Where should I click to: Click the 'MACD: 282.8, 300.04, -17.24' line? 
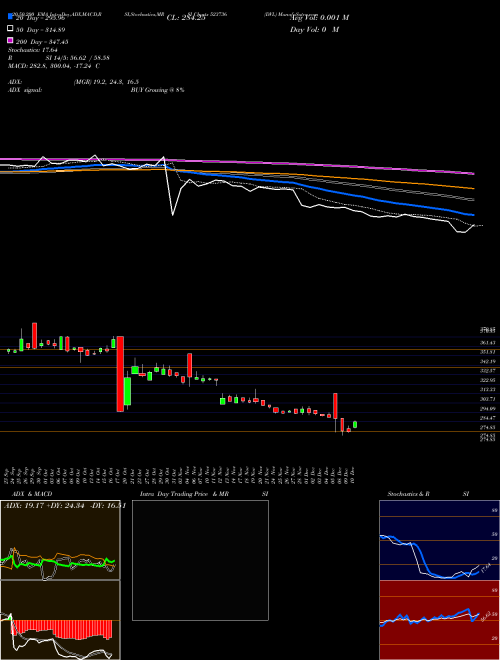tap(51, 66)
